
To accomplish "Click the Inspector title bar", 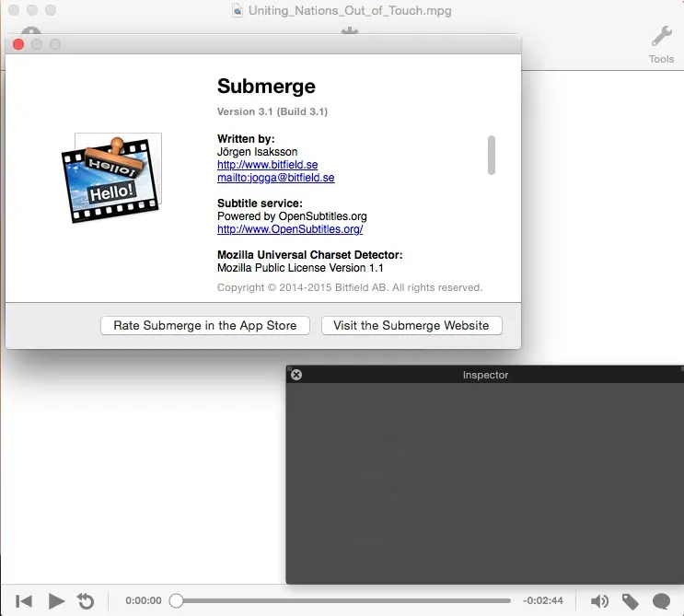I will click(x=485, y=375).
